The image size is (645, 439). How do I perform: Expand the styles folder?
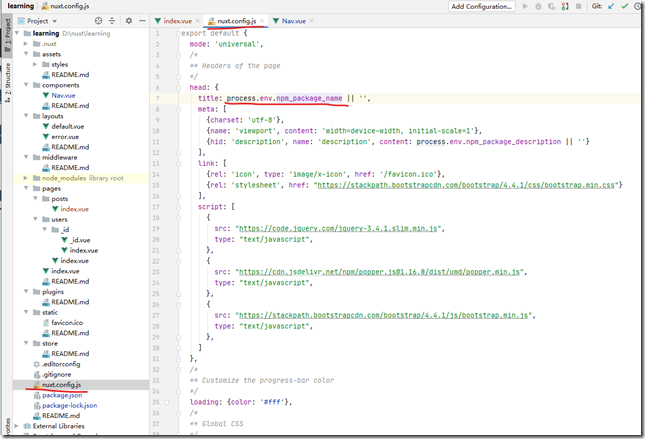pyautogui.click(x=35, y=64)
